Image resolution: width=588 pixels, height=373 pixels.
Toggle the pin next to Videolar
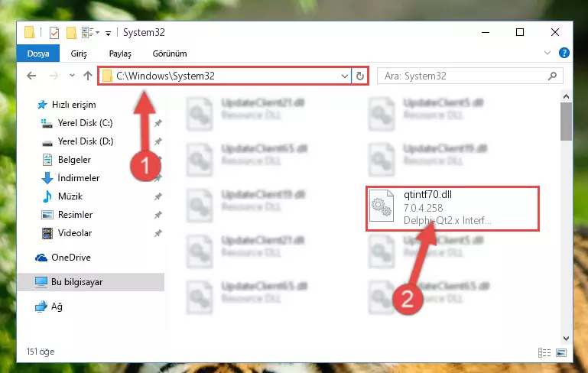click(x=158, y=233)
